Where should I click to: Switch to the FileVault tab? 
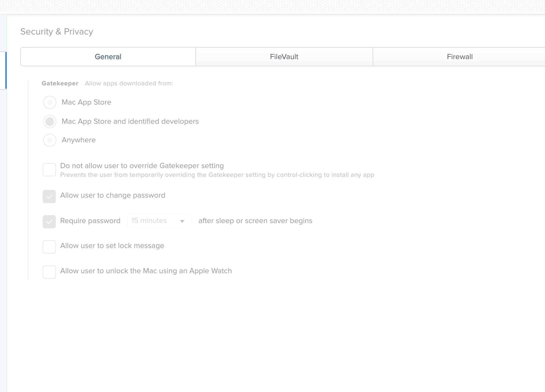(x=284, y=57)
